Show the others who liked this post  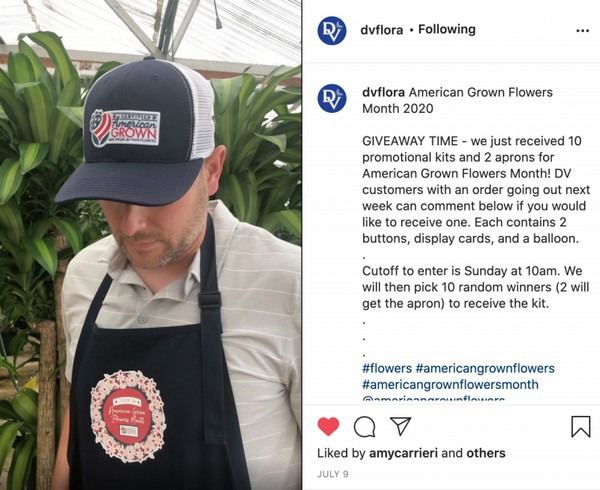(x=486, y=453)
